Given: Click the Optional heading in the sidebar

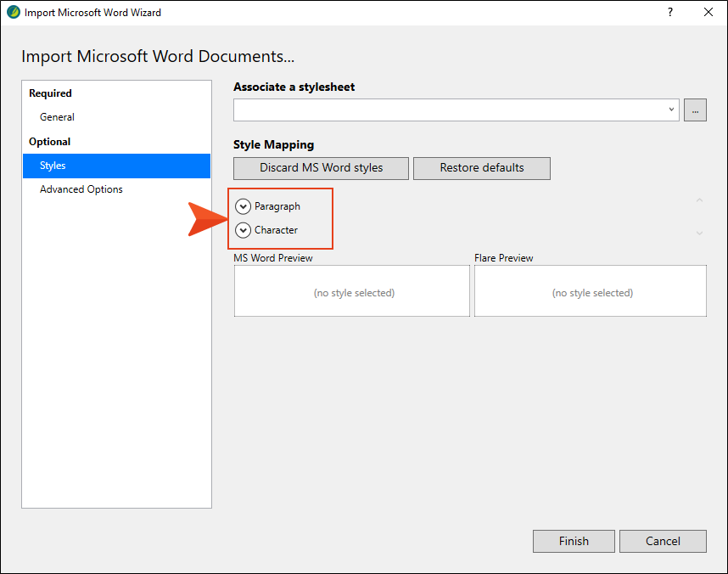Looking at the screenshot, I should pos(50,141).
